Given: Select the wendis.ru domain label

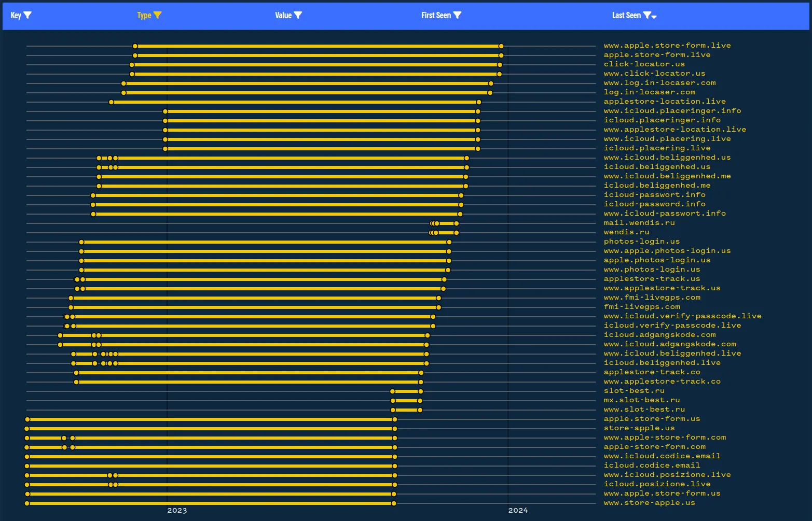Looking at the screenshot, I should 627,232.
